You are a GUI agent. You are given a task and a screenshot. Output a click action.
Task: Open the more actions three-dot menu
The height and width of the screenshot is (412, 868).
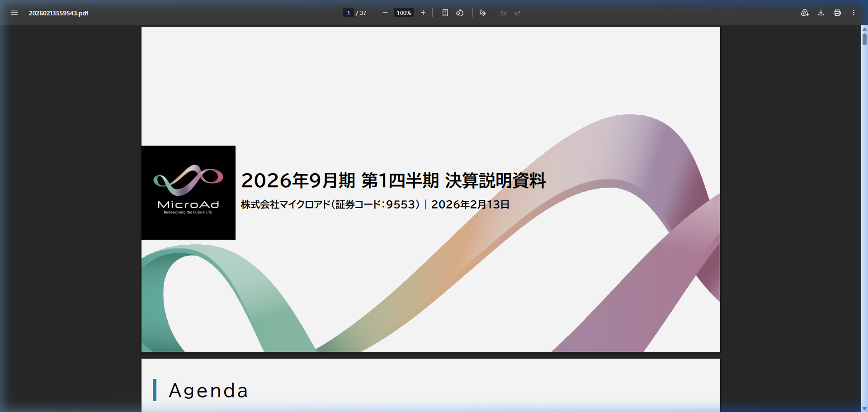[x=854, y=13]
